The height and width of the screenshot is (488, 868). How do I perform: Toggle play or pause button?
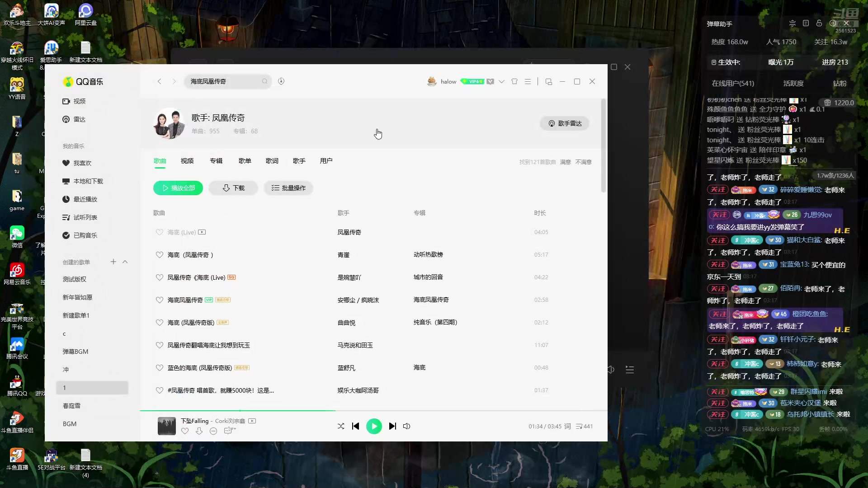(x=374, y=426)
